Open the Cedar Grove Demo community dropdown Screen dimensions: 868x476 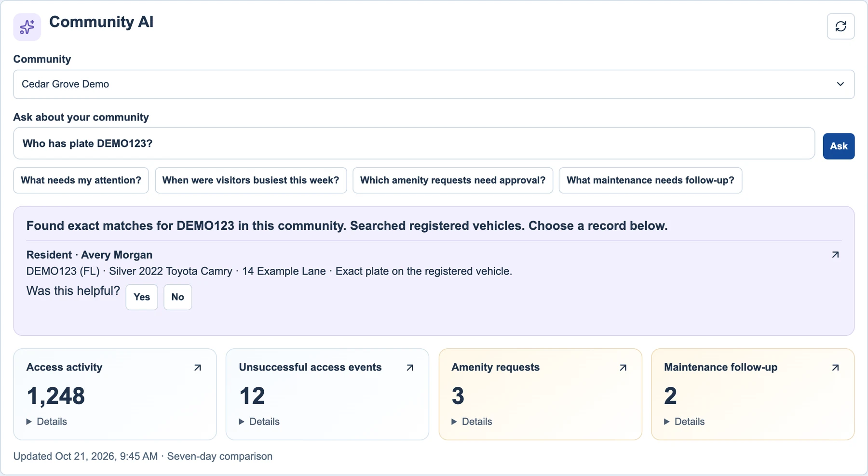(x=434, y=84)
